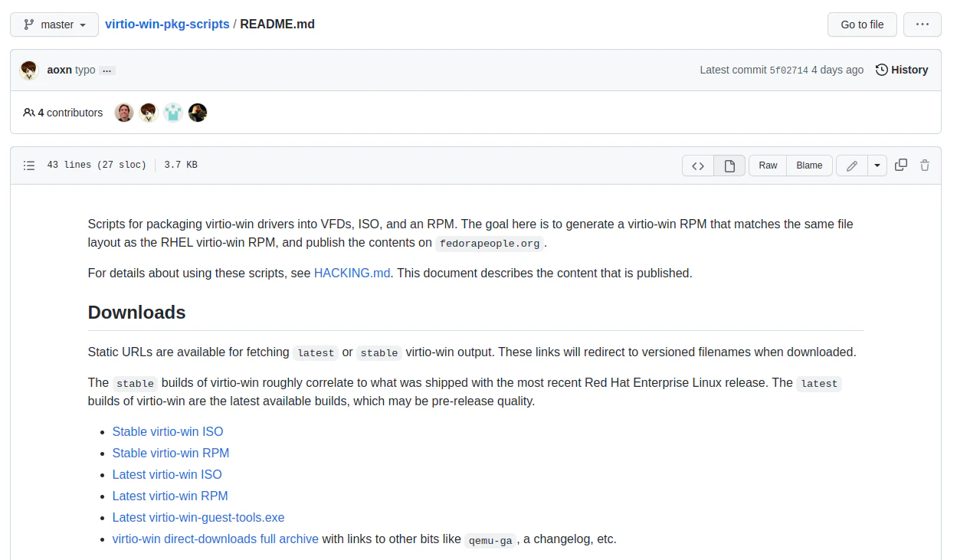Open the master branch dropdown
This screenshot has height=560, width=957.
(54, 25)
